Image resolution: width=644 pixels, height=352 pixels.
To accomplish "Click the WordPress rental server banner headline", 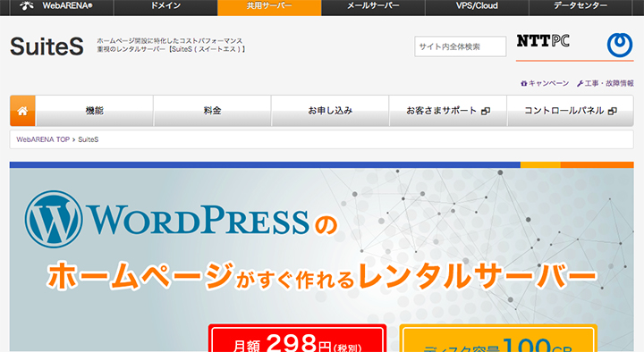I will (x=322, y=276).
